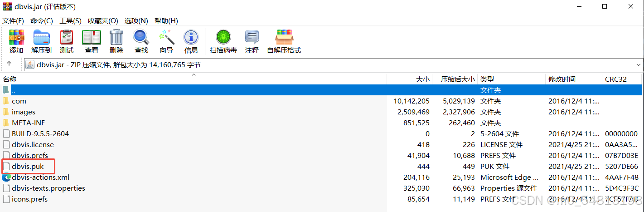
Task: Click the 删除 (Delete) trash icon
Action: (116, 37)
